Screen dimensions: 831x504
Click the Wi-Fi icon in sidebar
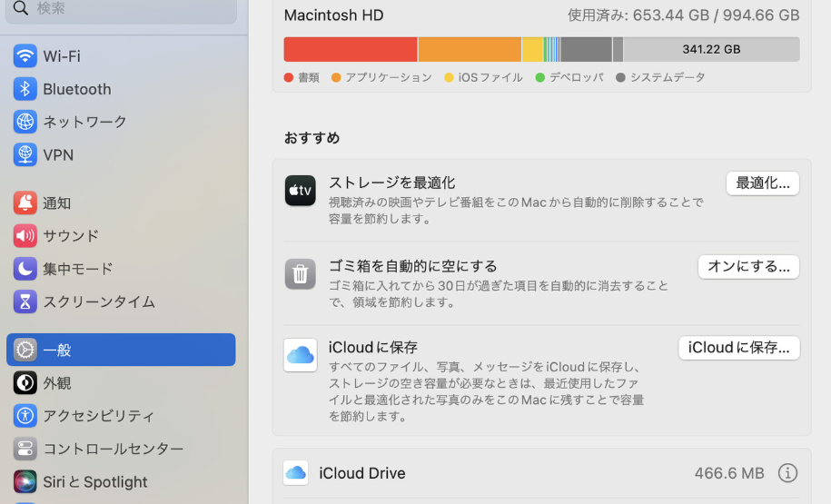(25, 55)
